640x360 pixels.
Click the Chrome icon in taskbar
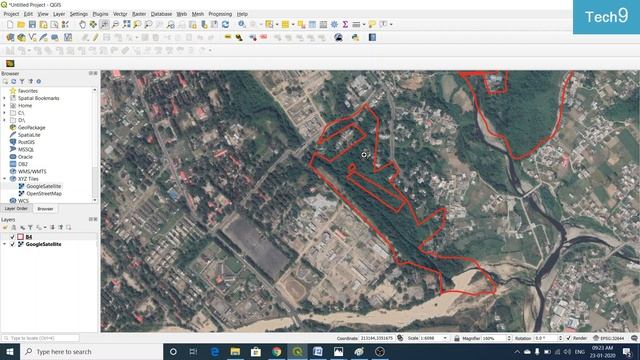point(277,352)
